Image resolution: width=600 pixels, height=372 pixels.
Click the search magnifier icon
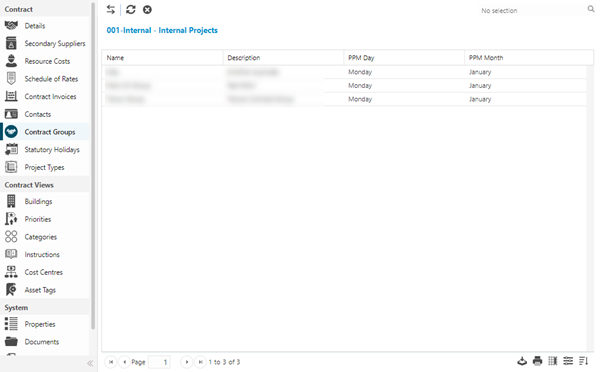[x=591, y=9]
